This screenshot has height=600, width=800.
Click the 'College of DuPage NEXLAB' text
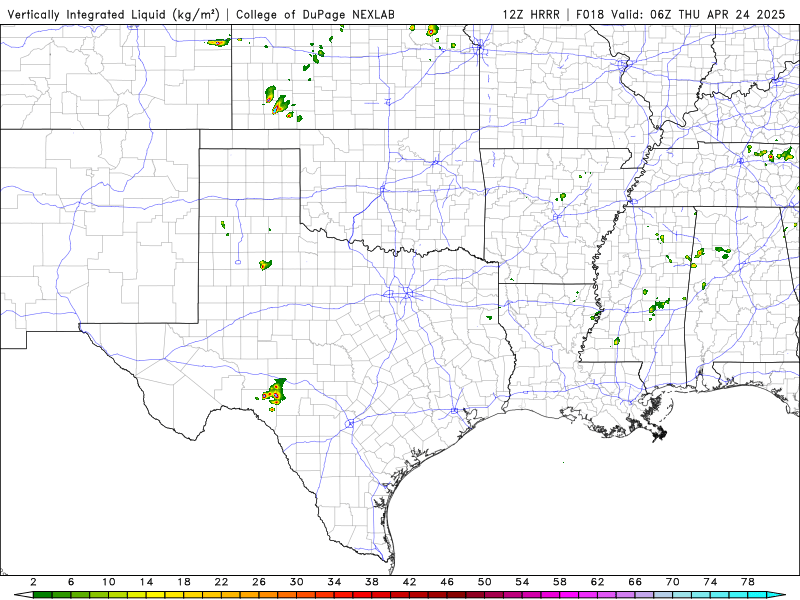tap(315, 15)
